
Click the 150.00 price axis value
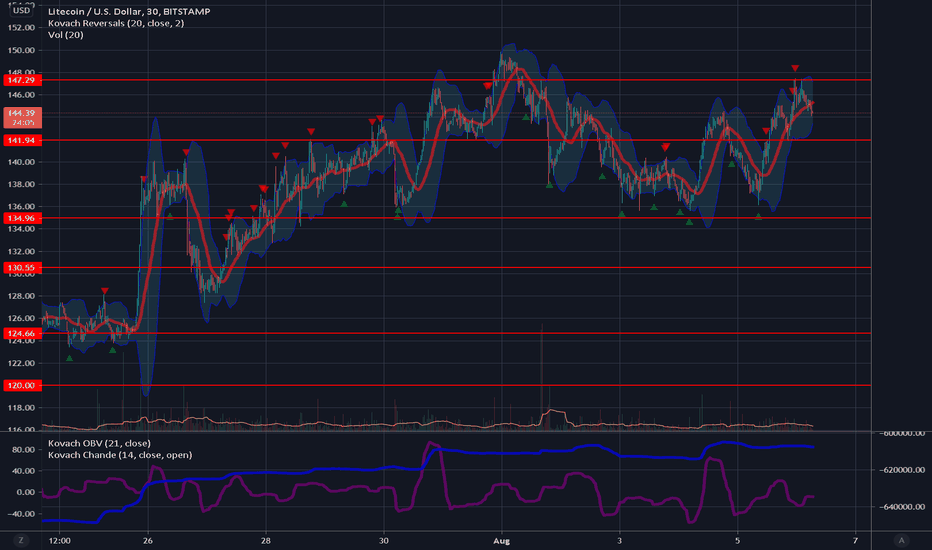pyautogui.click(x=21, y=51)
